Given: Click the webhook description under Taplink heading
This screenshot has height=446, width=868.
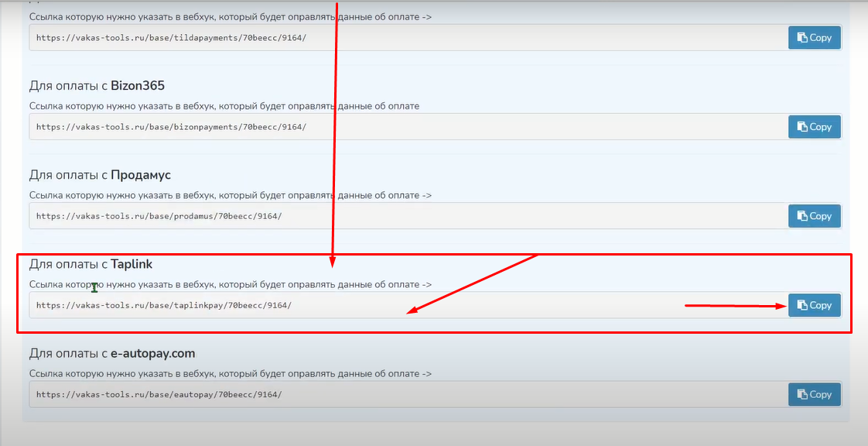Looking at the screenshot, I should tap(230, 284).
